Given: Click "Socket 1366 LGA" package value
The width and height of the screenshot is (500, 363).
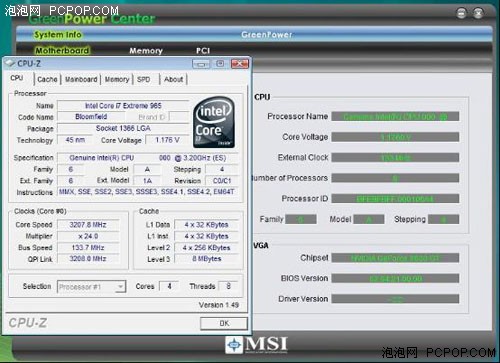Looking at the screenshot, I should [x=123, y=128].
